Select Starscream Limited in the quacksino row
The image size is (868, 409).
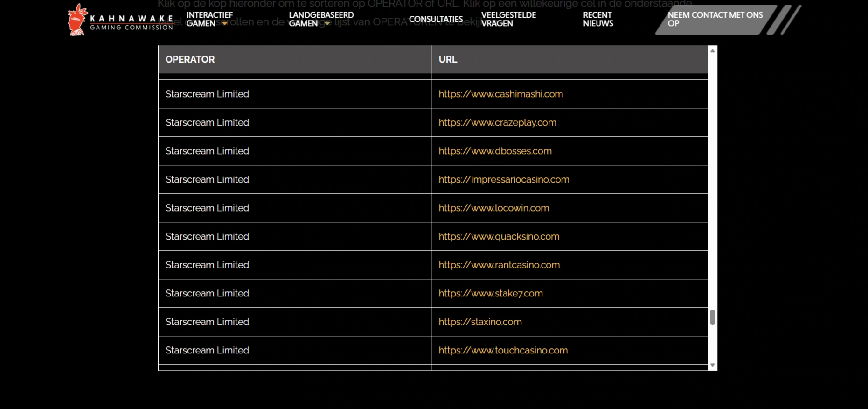coord(207,236)
